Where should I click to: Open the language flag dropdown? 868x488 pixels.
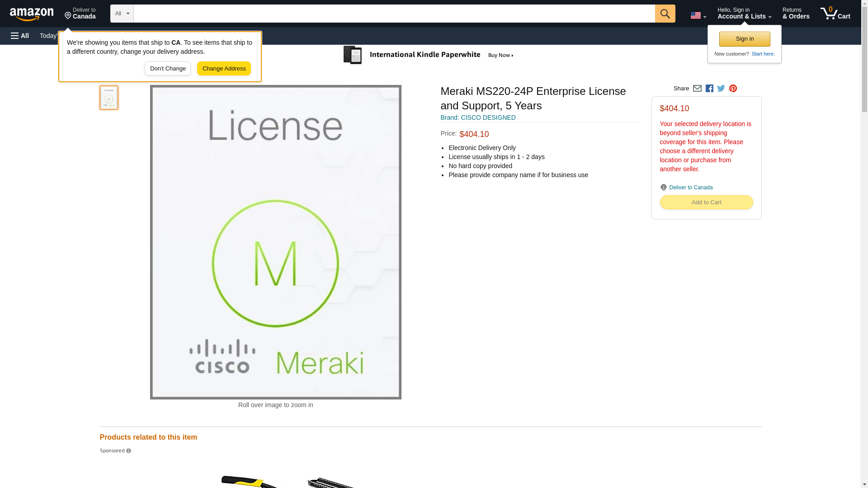tap(698, 15)
